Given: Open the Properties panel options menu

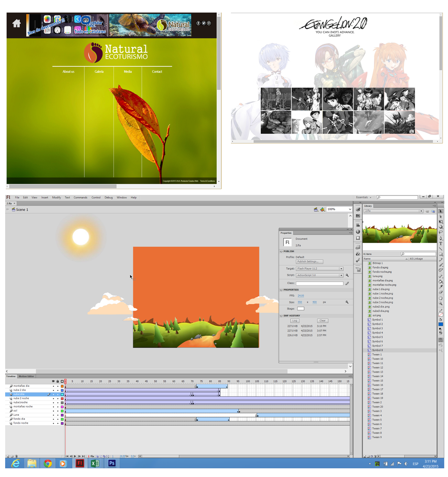Looking at the screenshot, I should [x=350, y=233].
